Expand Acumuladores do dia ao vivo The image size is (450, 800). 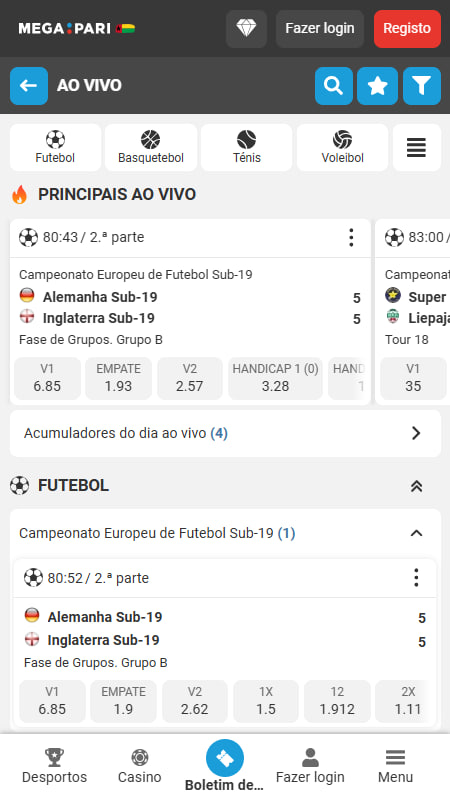click(225, 433)
